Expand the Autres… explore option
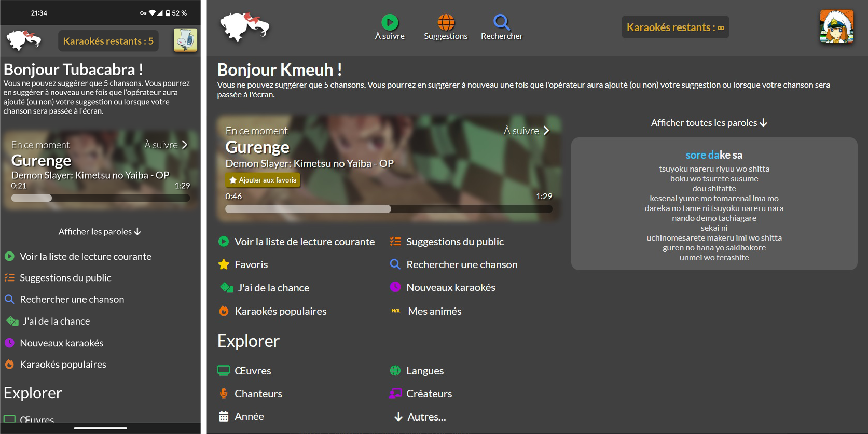 click(x=420, y=417)
